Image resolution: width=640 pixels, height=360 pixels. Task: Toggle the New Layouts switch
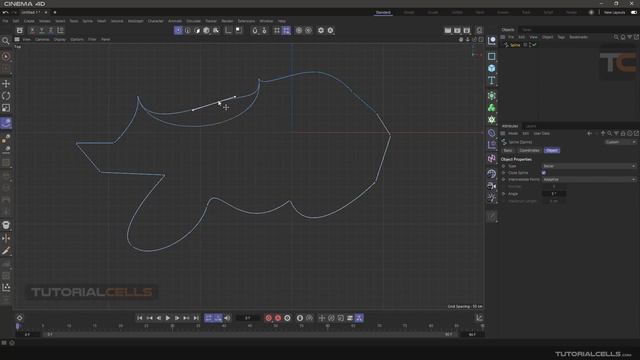click(x=633, y=13)
